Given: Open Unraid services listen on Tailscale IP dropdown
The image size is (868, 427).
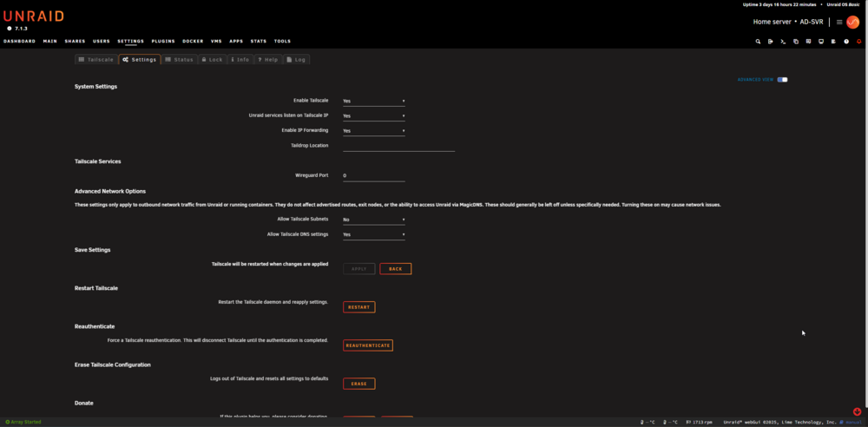Looking at the screenshot, I should pos(373,116).
